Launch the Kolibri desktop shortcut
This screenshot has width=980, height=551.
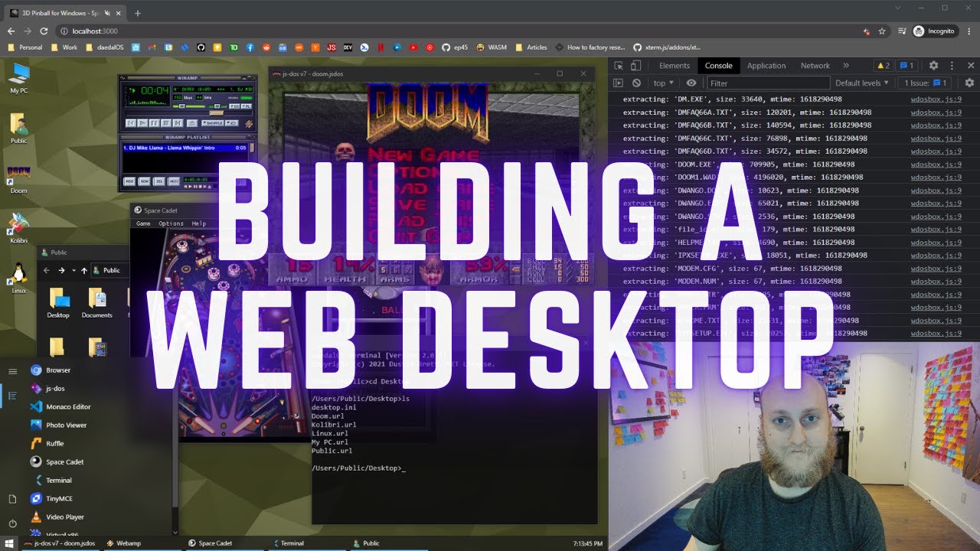coord(19,230)
